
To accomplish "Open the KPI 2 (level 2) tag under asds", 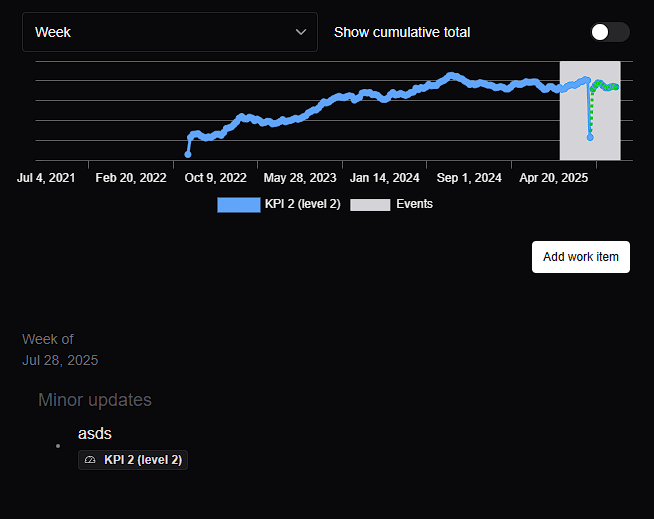I will click(133, 460).
